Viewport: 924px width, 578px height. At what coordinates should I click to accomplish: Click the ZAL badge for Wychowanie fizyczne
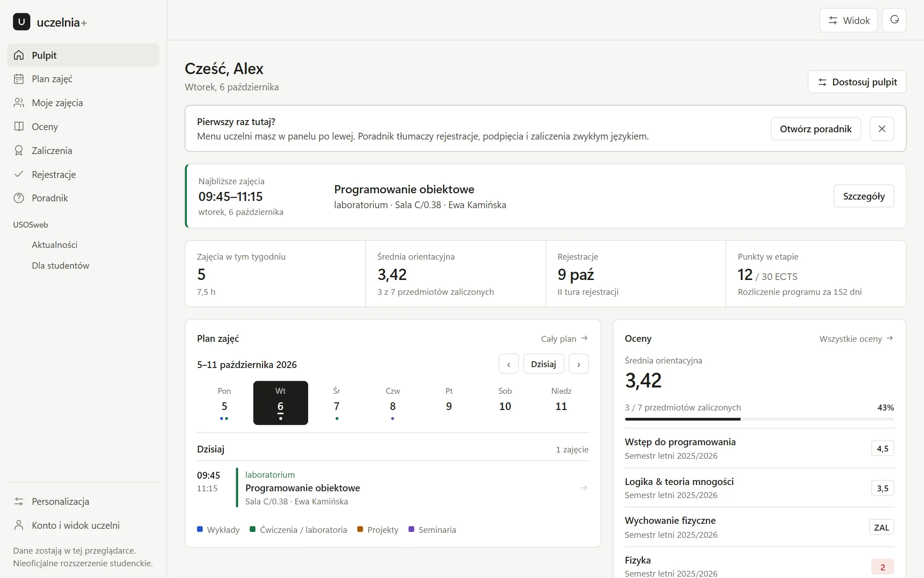[882, 527]
